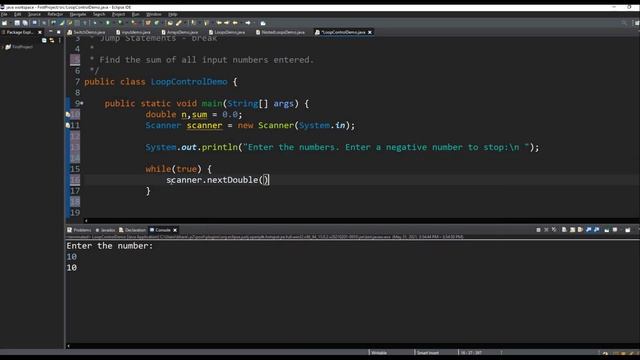The height and width of the screenshot is (360, 640).
Task: Click the New Java Package icon
Action: point(148,23)
